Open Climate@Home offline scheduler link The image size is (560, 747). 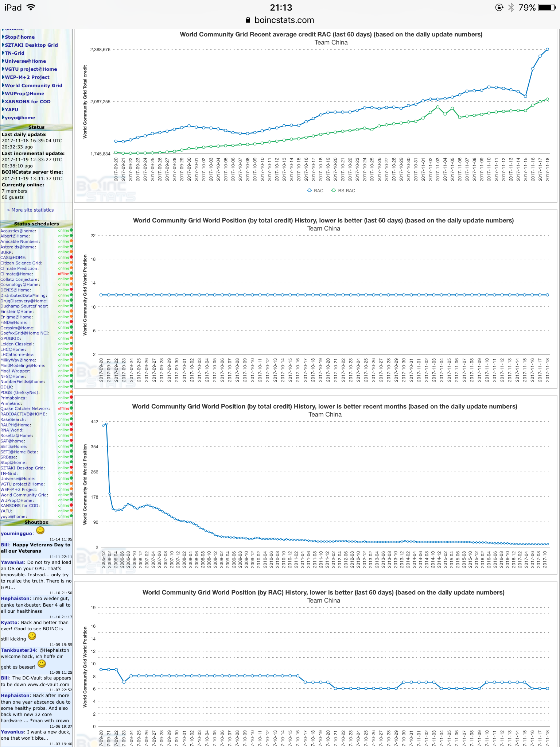coord(17,274)
